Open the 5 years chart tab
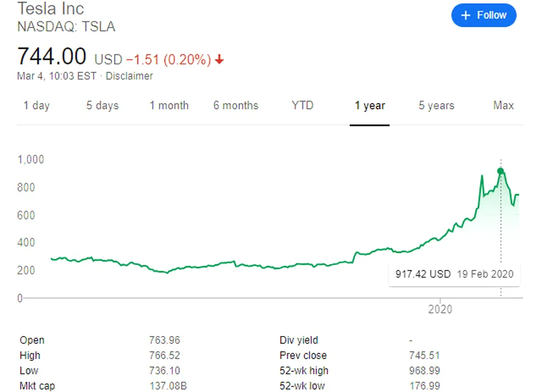 (x=436, y=105)
